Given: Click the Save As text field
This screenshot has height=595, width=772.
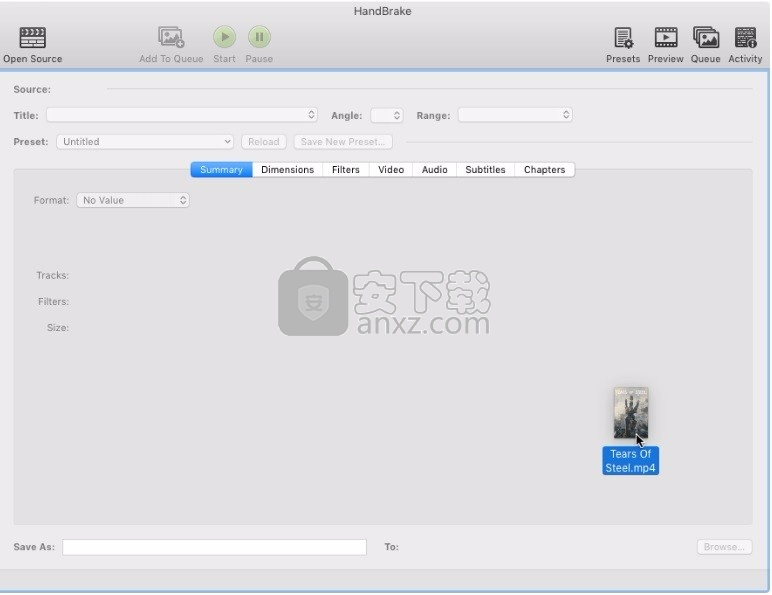Looking at the screenshot, I should coord(215,547).
